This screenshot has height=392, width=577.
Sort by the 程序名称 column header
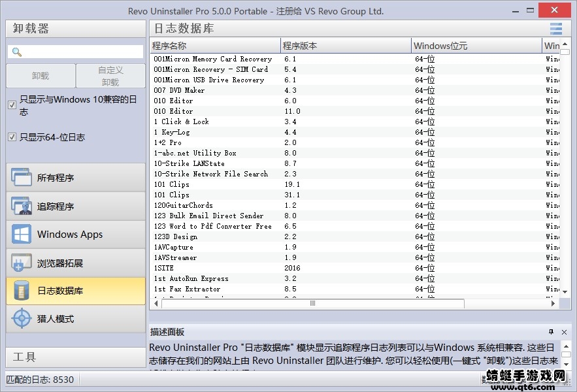214,46
